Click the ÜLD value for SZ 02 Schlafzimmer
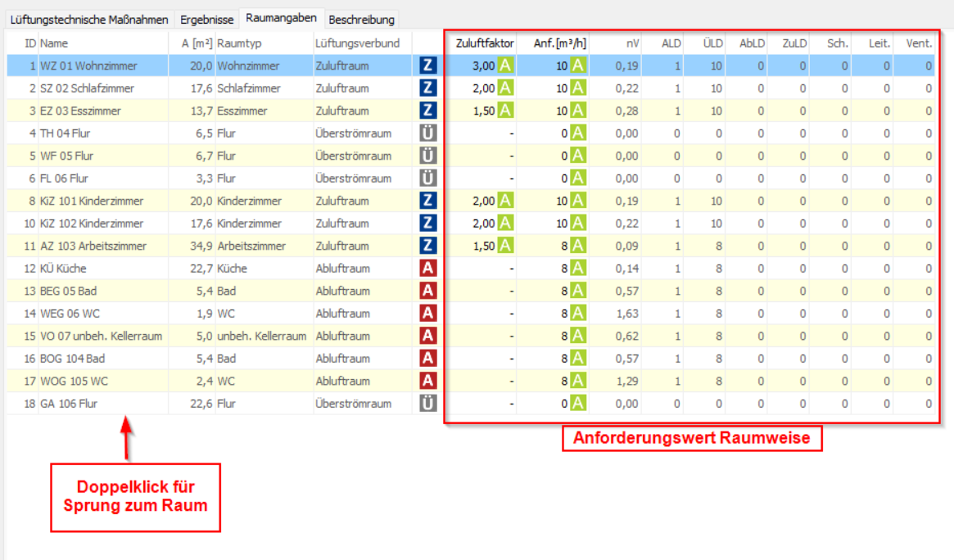The image size is (954, 560). pos(715,88)
